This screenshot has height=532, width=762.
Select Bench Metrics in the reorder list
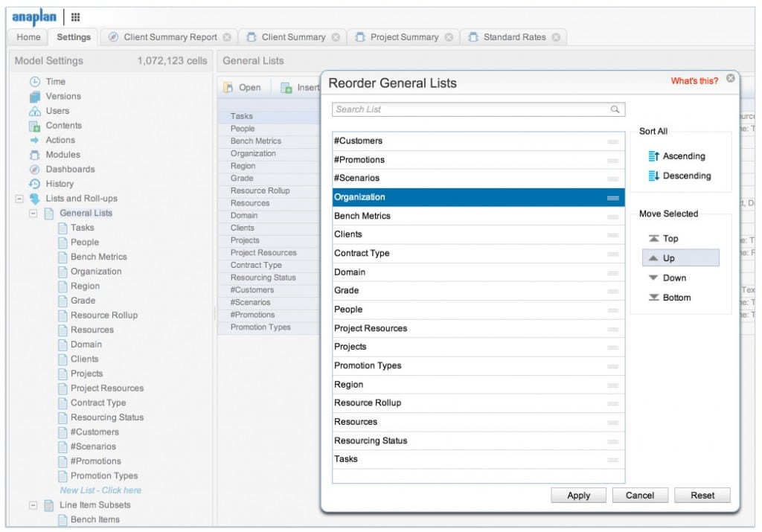pyautogui.click(x=478, y=217)
